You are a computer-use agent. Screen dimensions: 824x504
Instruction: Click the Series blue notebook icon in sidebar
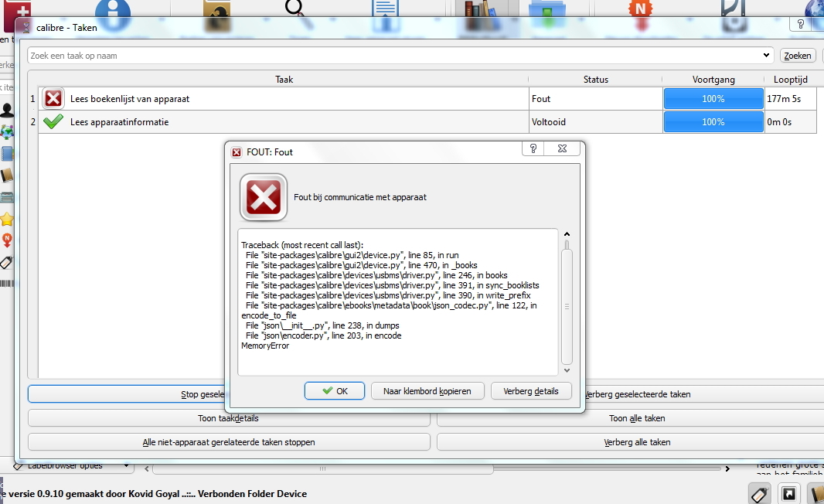click(x=6, y=154)
